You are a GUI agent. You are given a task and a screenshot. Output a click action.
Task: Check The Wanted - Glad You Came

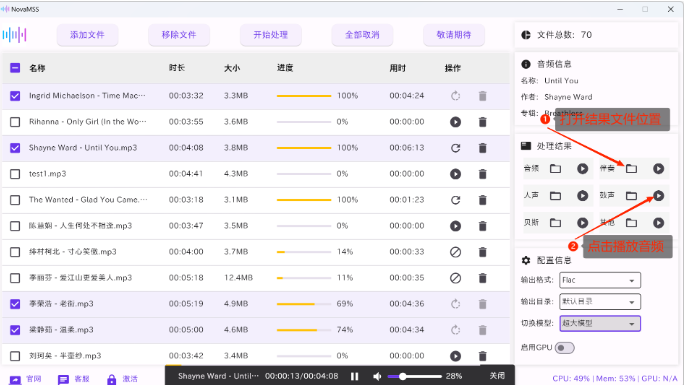(15, 200)
